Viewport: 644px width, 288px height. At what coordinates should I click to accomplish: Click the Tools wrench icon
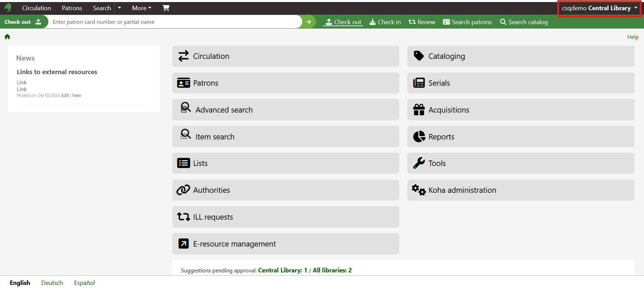(x=419, y=163)
